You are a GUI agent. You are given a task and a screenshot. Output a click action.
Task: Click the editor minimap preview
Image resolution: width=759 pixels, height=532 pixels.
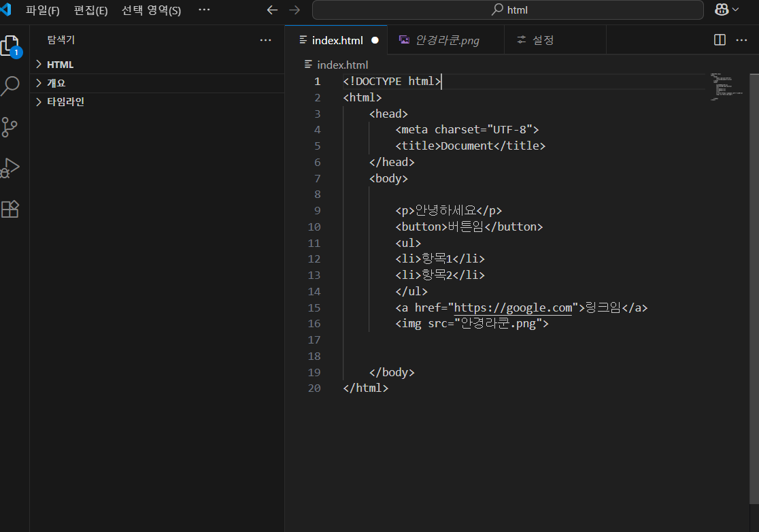726,86
